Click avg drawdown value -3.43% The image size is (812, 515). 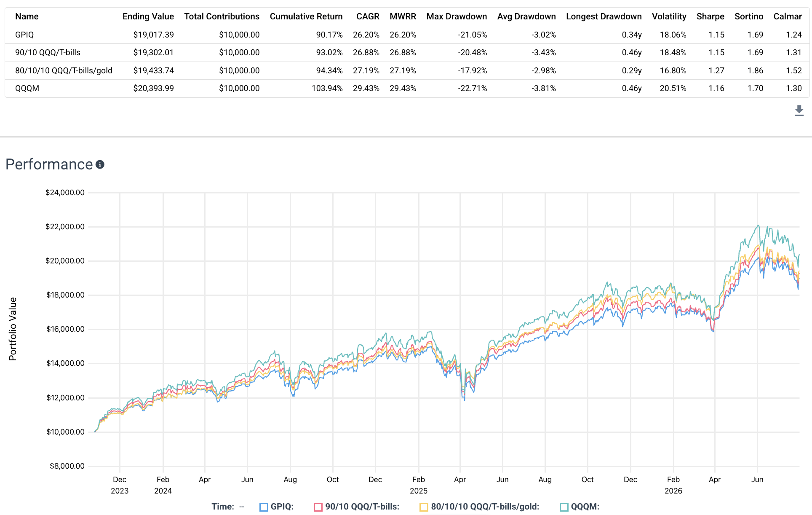click(544, 52)
